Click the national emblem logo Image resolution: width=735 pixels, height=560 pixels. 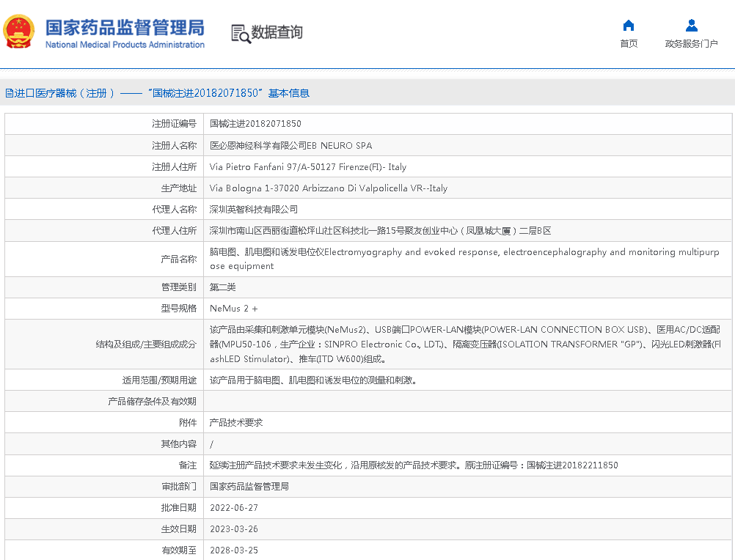click(x=18, y=32)
